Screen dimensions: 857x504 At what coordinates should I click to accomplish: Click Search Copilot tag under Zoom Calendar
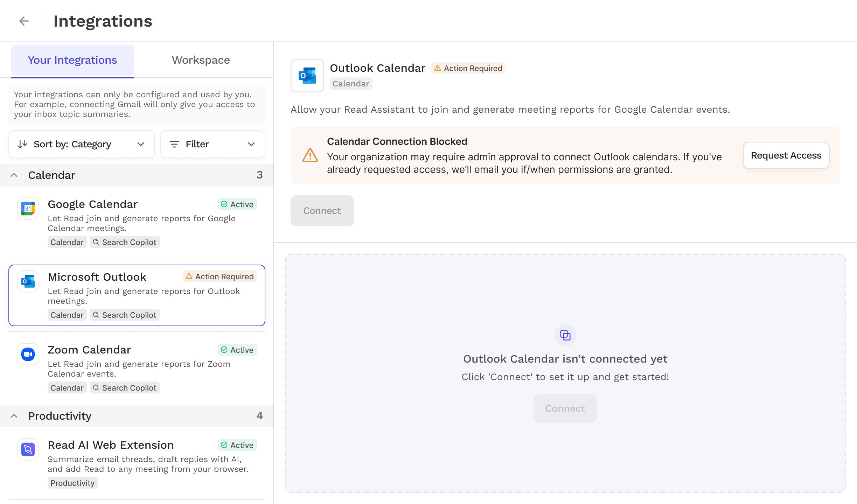point(125,388)
